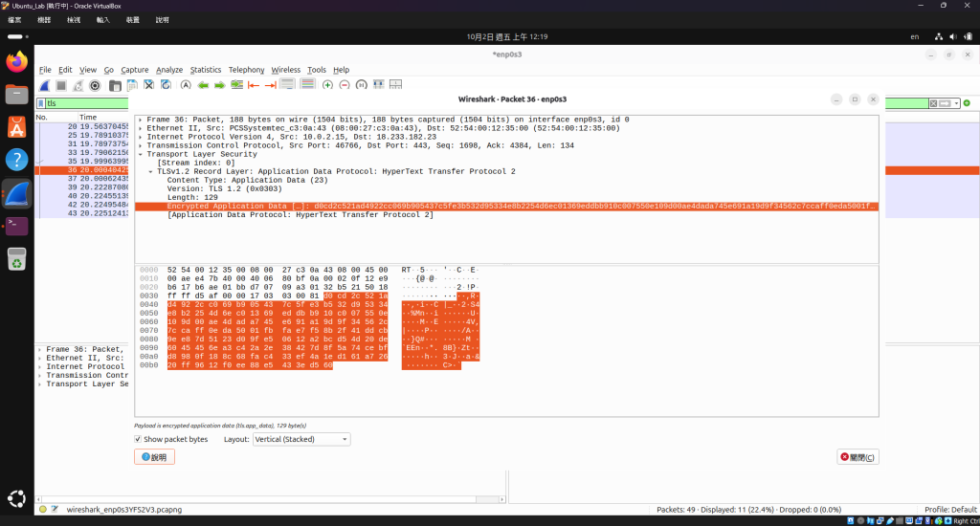
Task: Open the Wireless menu
Action: [x=285, y=70]
